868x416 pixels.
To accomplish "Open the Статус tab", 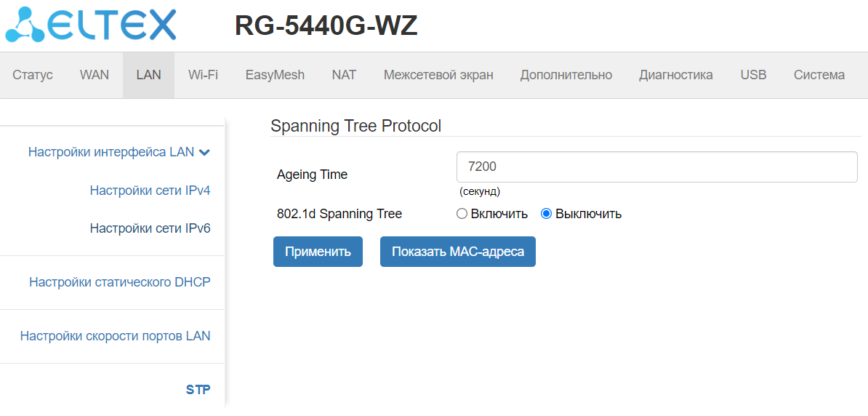I will coord(33,75).
